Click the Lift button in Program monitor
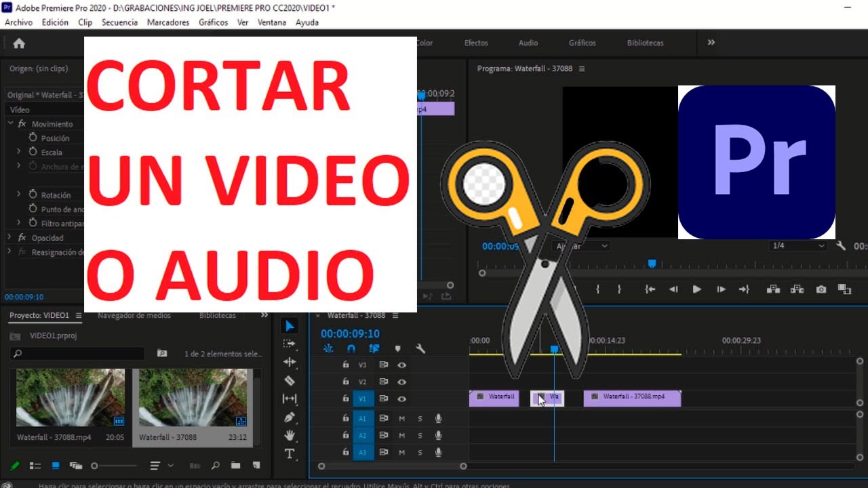 click(x=773, y=289)
